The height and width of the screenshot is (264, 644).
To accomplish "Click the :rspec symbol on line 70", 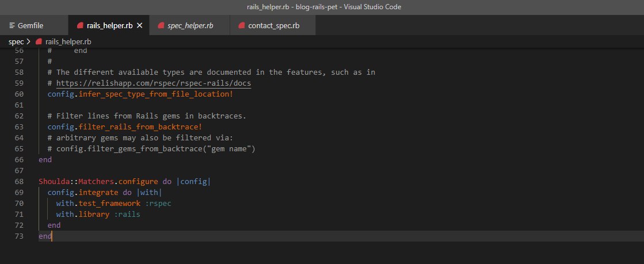I will pyautogui.click(x=158, y=203).
